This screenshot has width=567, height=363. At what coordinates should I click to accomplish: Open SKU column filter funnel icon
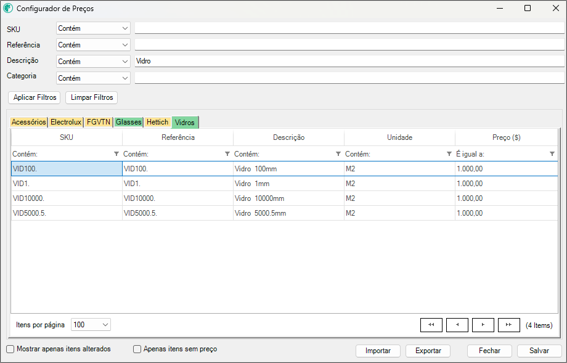116,154
